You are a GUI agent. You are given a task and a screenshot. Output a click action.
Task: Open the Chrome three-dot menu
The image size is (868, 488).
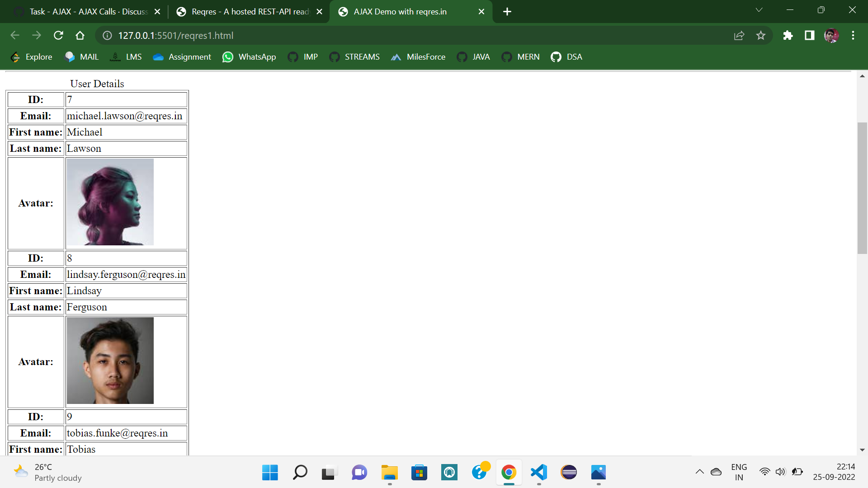pos(853,35)
